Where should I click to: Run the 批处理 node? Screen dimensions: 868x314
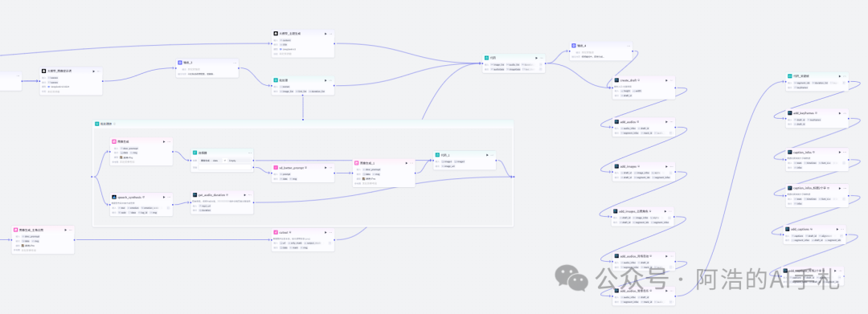(325, 80)
